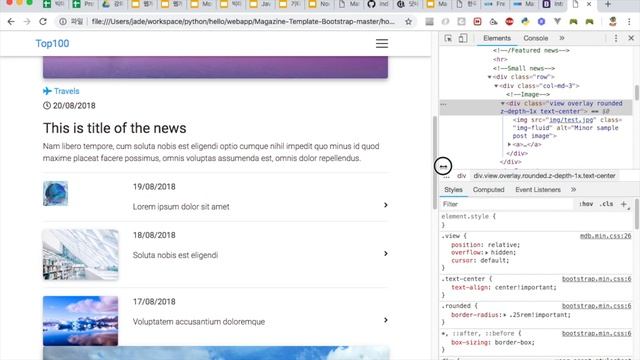The height and width of the screenshot is (360, 640).
Task: Open bootstrap.min.css:6 link for .text-center
Action: (x=596, y=279)
